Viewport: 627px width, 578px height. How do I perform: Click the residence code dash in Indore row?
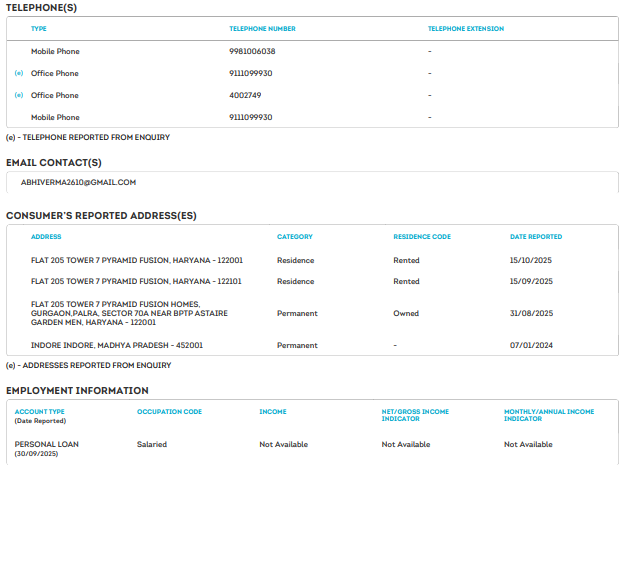tap(395, 345)
